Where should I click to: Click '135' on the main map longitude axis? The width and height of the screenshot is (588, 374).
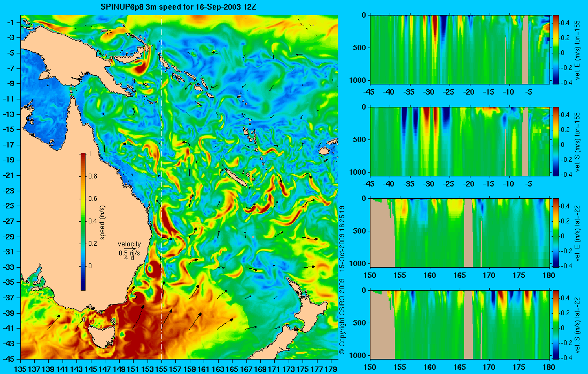(20, 369)
